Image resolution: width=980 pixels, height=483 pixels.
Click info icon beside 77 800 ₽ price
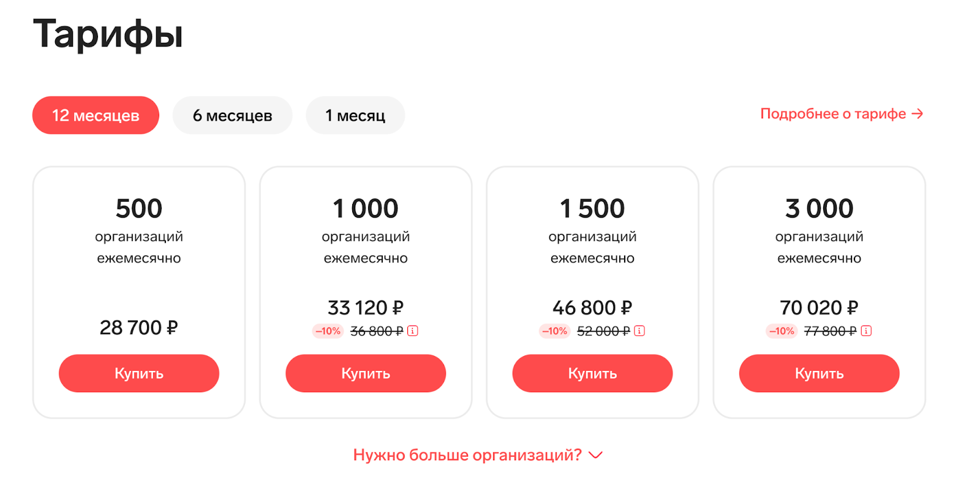click(x=866, y=331)
